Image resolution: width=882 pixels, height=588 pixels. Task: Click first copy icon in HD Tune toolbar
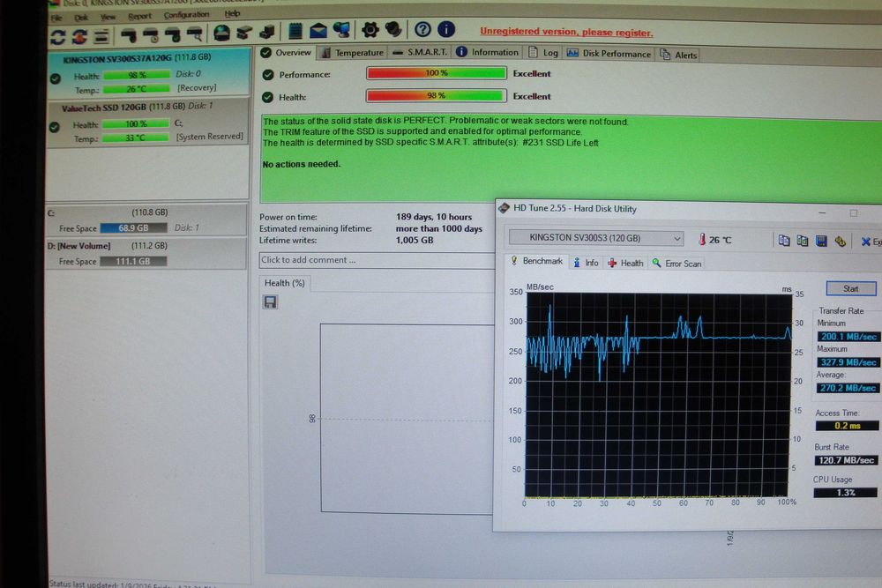pos(783,241)
